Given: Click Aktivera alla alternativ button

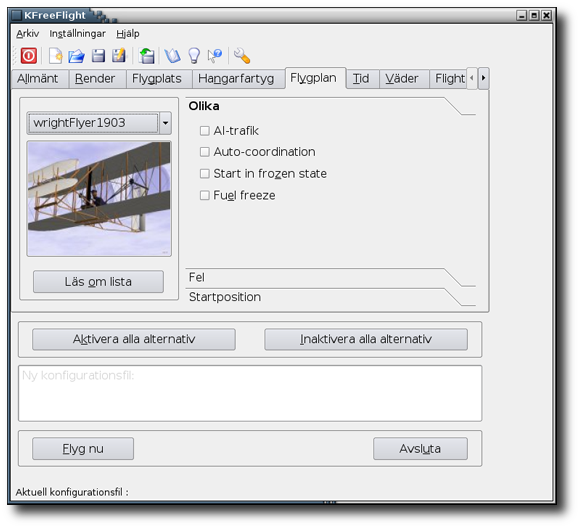Looking at the screenshot, I should [x=134, y=339].
